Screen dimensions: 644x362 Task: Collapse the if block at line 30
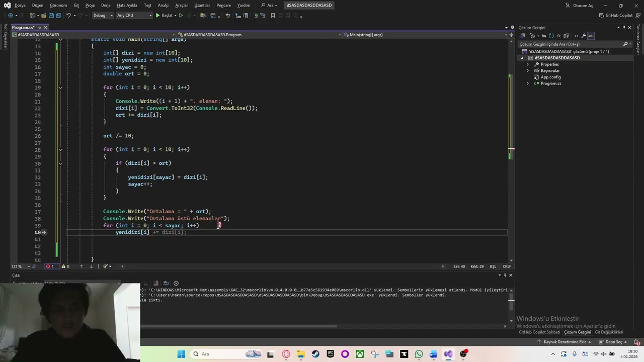click(x=60, y=163)
